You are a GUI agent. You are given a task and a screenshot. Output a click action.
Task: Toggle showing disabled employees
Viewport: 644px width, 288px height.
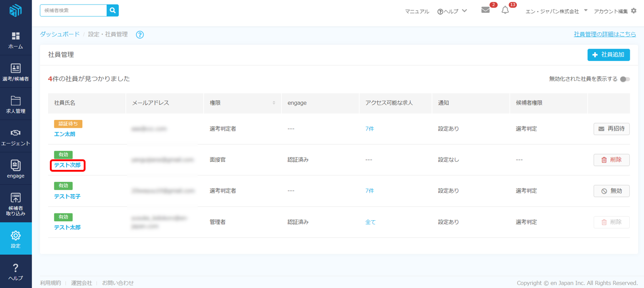pos(625,79)
